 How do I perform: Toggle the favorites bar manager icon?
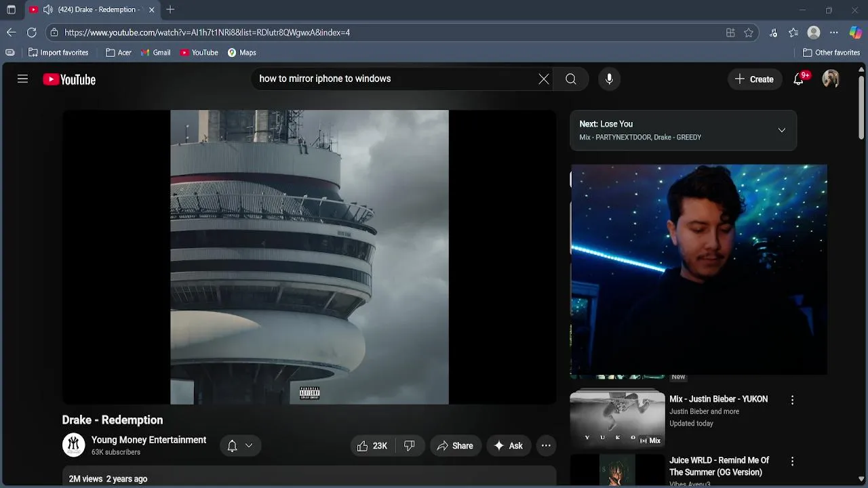pyautogui.click(x=9, y=52)
